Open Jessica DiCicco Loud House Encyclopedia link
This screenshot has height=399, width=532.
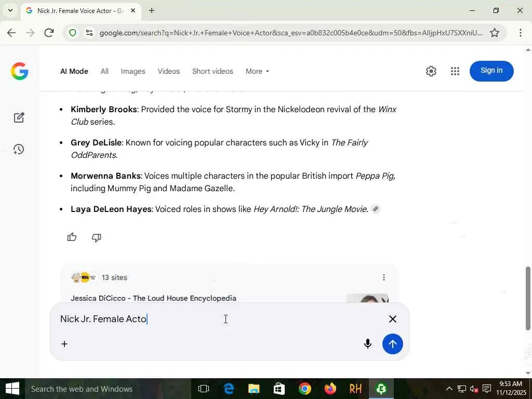[153, 298]
